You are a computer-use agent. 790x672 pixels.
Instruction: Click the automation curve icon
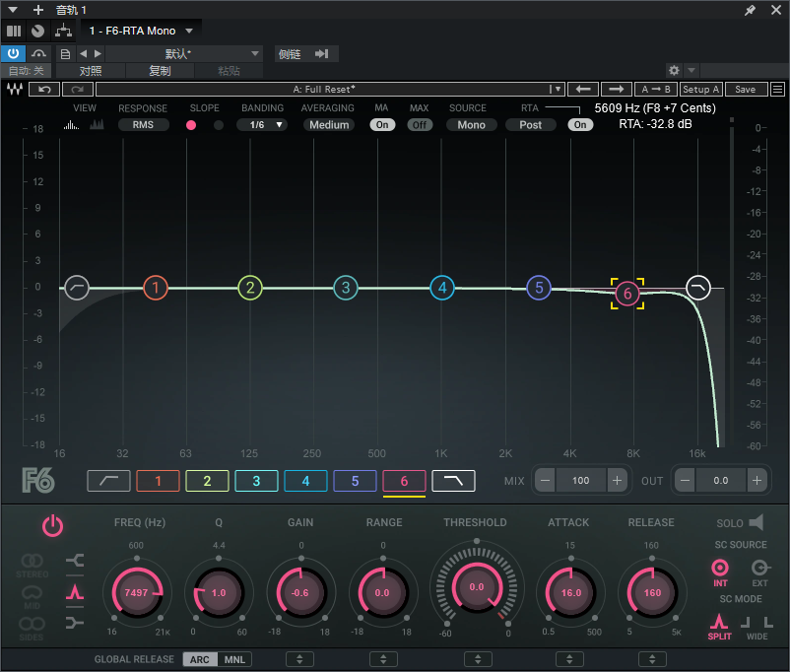pos(38,53)
